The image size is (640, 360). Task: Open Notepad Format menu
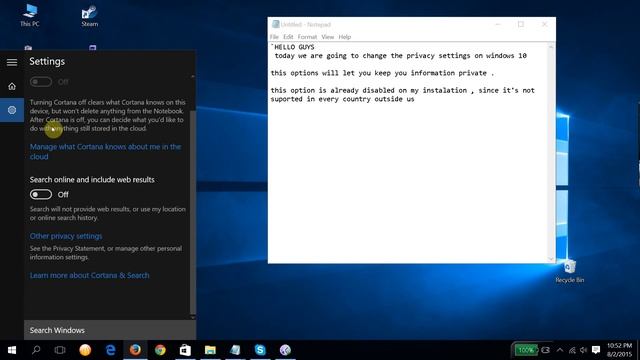click(x=307, y=37)
